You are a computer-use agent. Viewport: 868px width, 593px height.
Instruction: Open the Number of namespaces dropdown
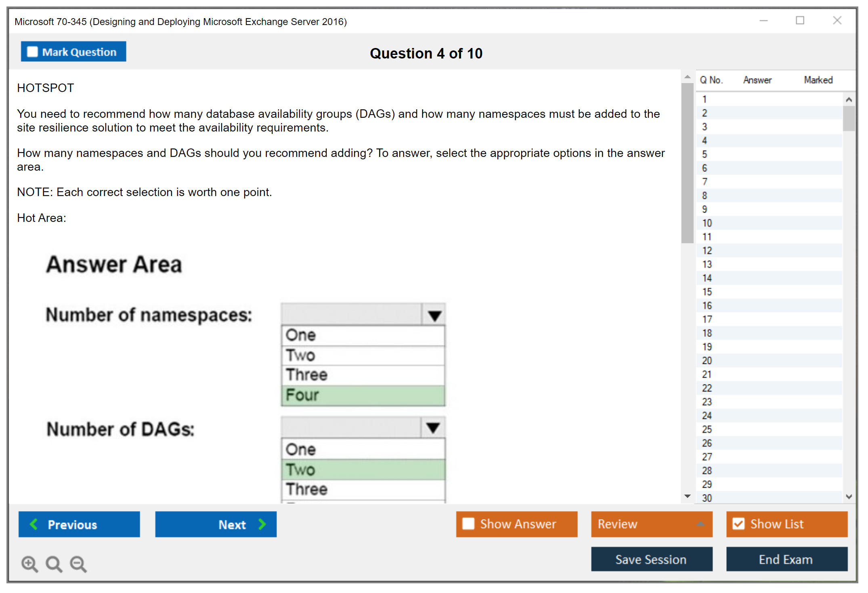click(x=434, y=315)
